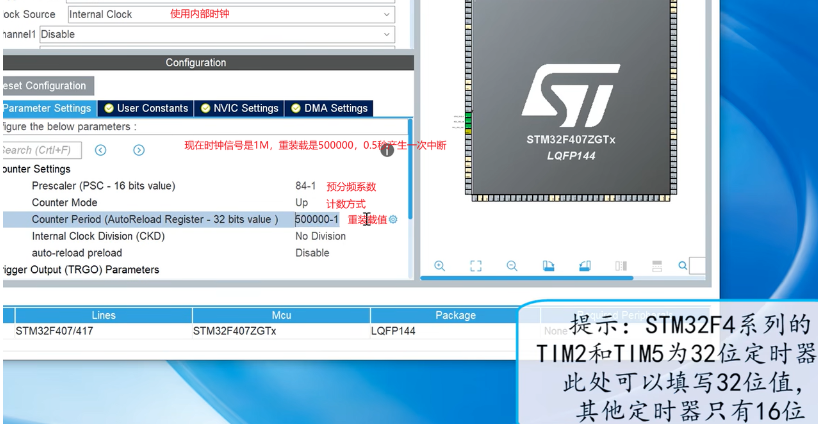The height and width of the screenshot is (424, 818).
Task: Click the Package column header
Action: point(455,315)
